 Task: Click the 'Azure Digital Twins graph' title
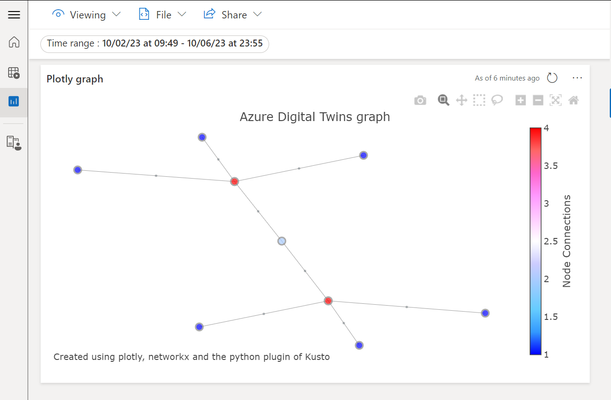coord(315,117)
